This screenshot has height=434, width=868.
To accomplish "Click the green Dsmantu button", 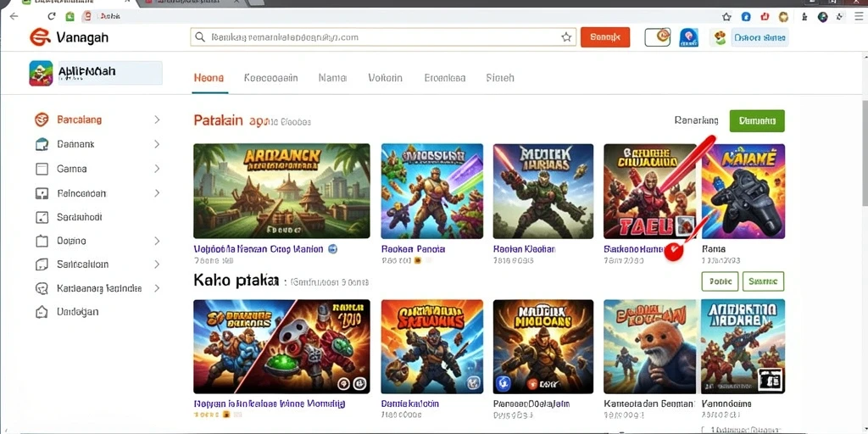I will [x=757, y=120].
